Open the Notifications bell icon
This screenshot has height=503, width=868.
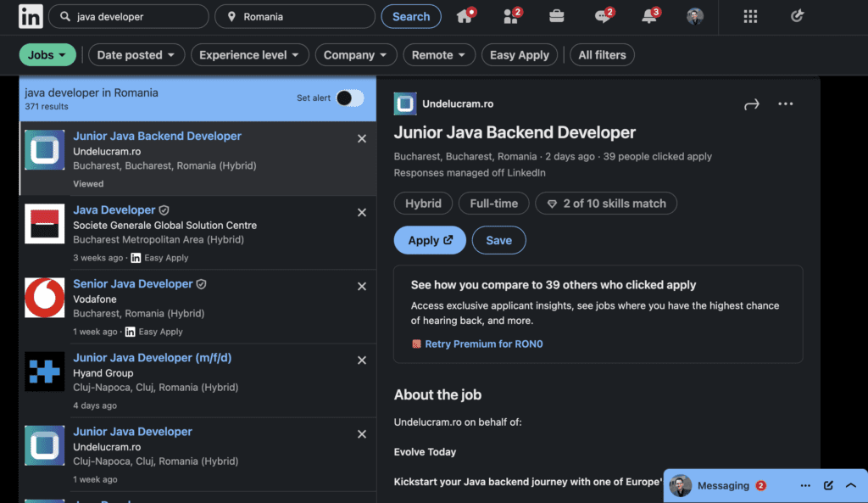pos(650,15)
